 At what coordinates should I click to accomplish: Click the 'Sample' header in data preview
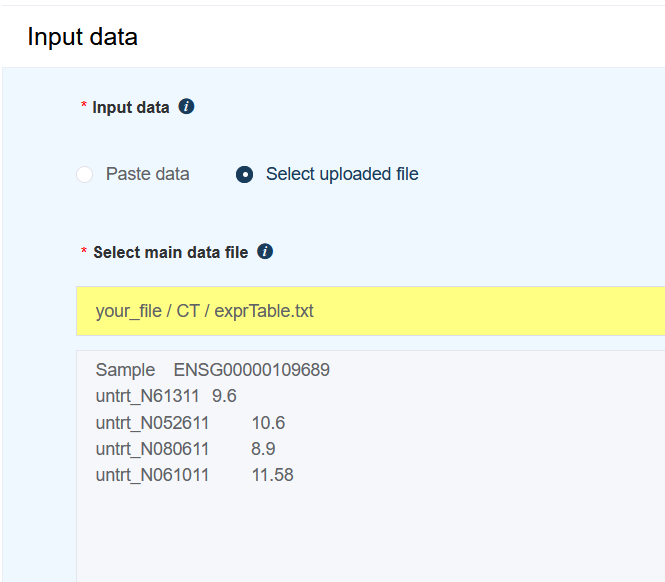click(x=125, y=370)
